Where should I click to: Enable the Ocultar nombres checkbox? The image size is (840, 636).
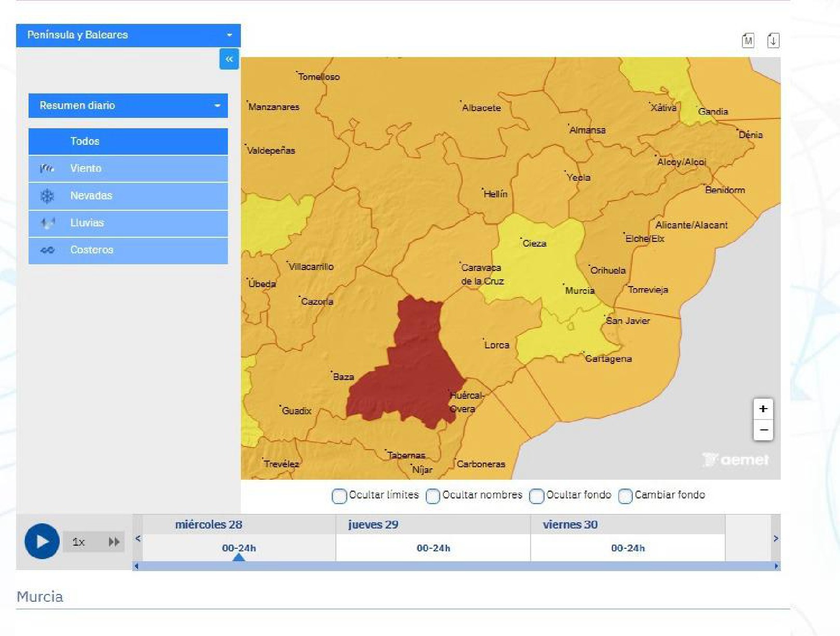tap(432, 496)
